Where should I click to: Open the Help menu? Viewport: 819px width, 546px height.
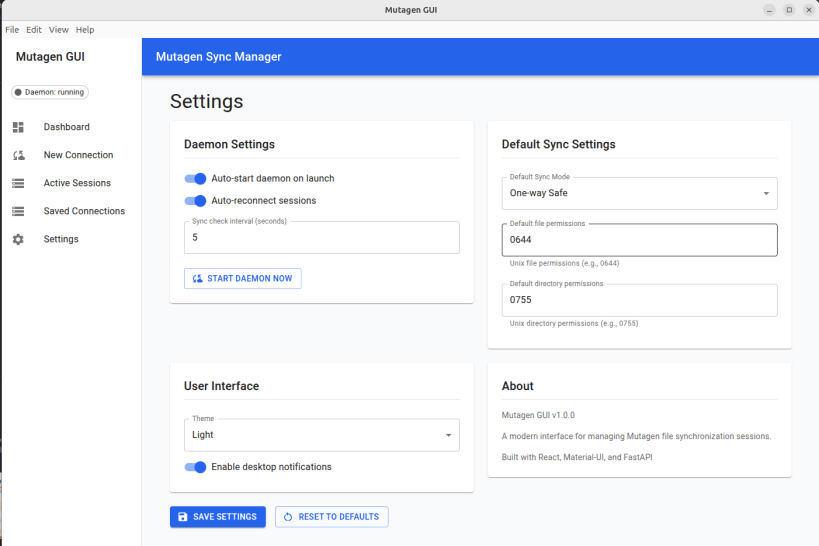pyautogui.click(x=85, y=30)
